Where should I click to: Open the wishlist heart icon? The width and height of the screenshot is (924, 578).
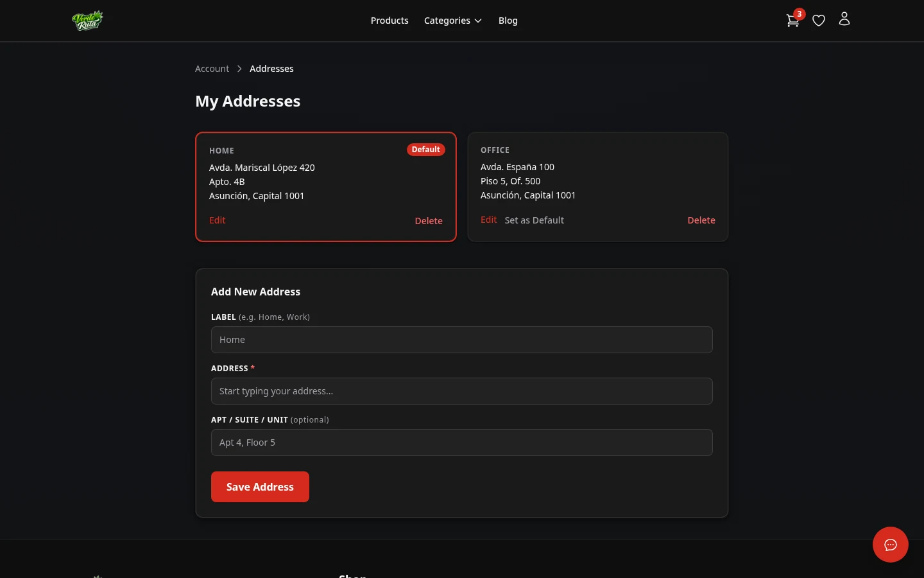coord(818,20)
